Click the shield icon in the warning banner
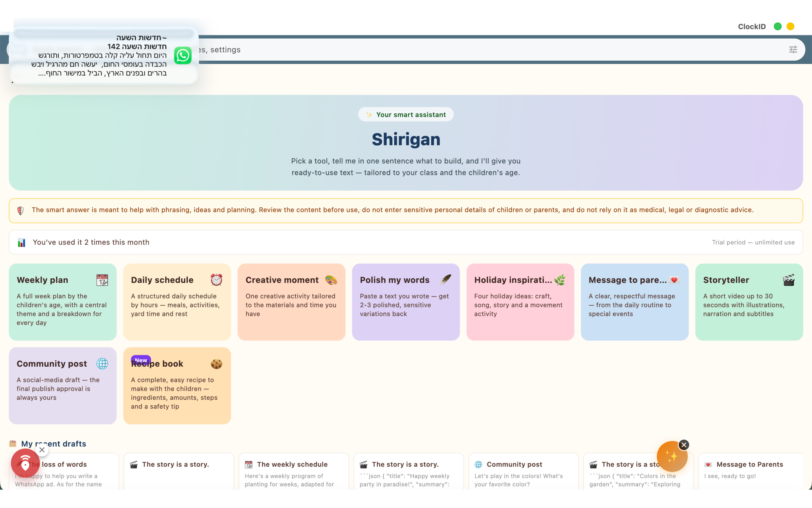 point(21,211)
